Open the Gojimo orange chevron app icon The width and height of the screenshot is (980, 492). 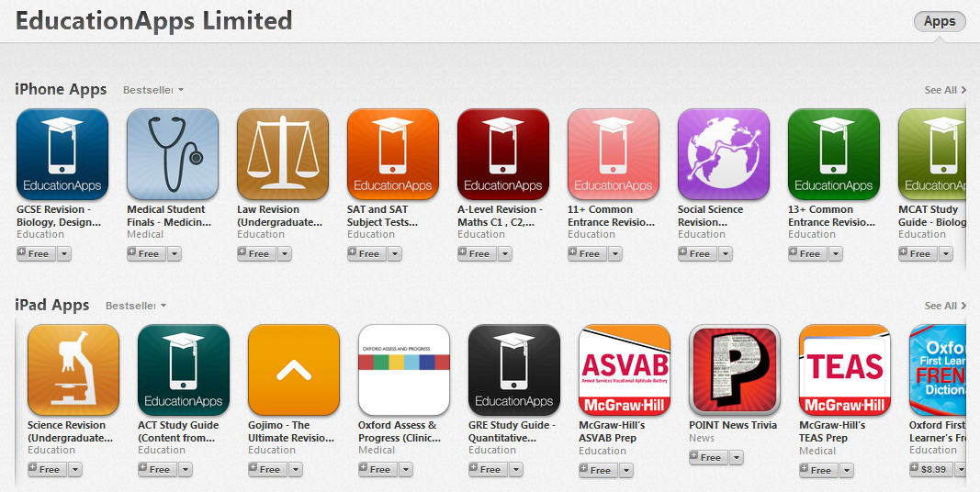(294, 370)
